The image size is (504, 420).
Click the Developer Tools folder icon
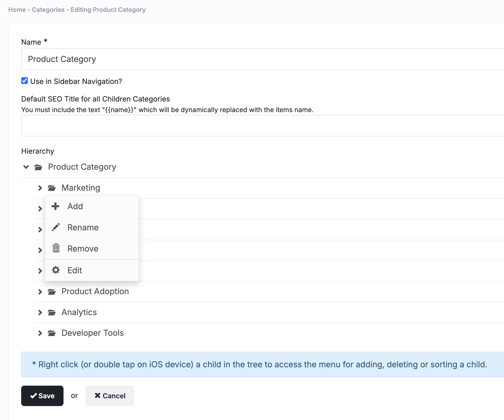pos(52,333)
